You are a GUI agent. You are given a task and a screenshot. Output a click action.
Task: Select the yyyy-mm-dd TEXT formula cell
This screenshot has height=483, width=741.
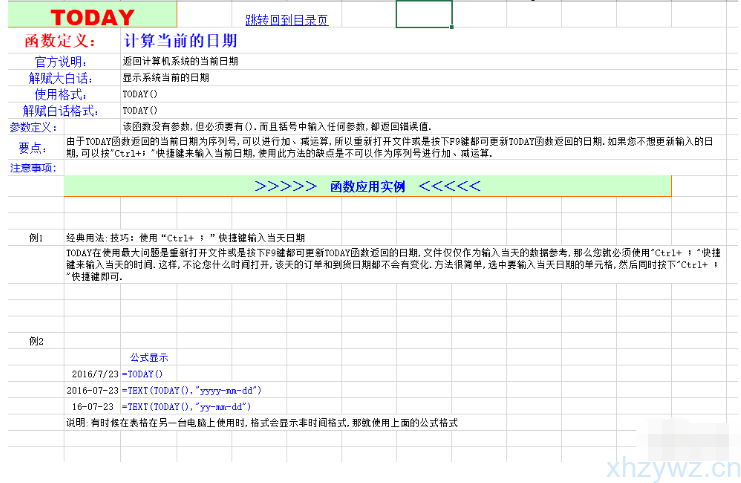[x=191, y=390]
